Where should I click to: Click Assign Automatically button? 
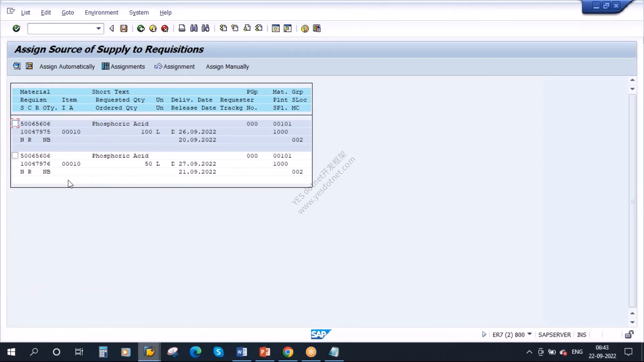point(67,66)
